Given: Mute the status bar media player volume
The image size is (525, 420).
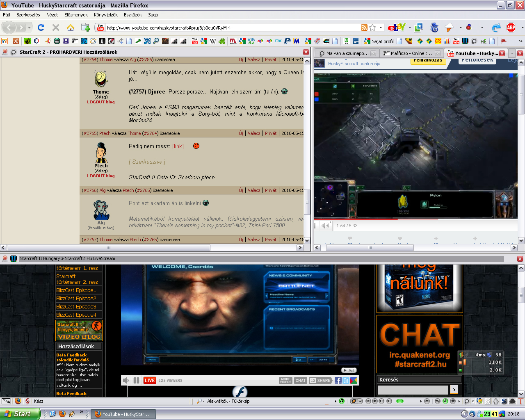Looking at the screenshot, I should click(389, 401).
